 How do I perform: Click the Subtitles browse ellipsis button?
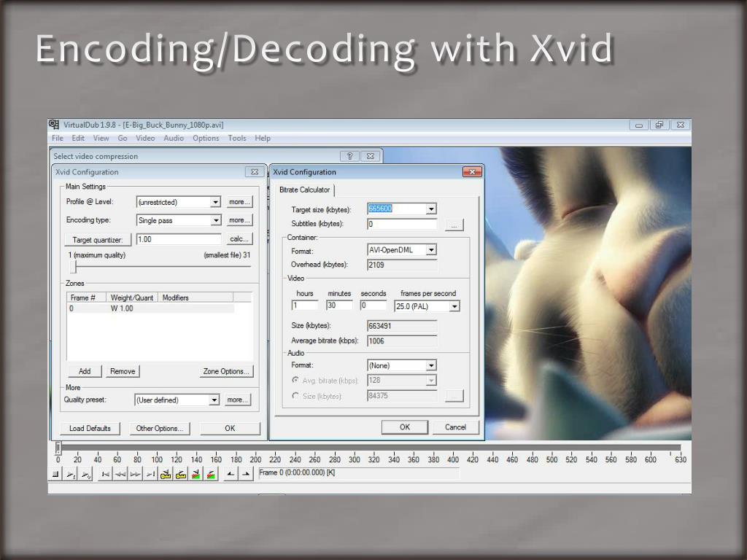click(x=454, y=225)
